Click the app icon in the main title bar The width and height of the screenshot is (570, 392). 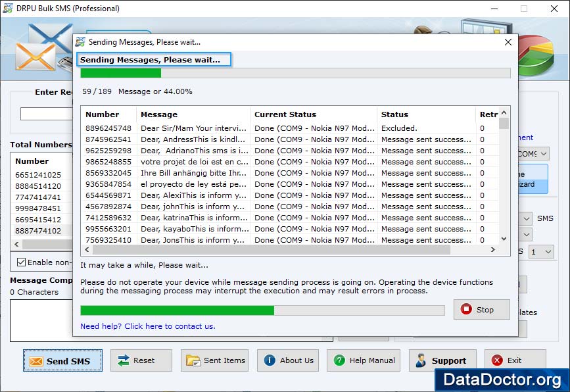click(8, 8)
